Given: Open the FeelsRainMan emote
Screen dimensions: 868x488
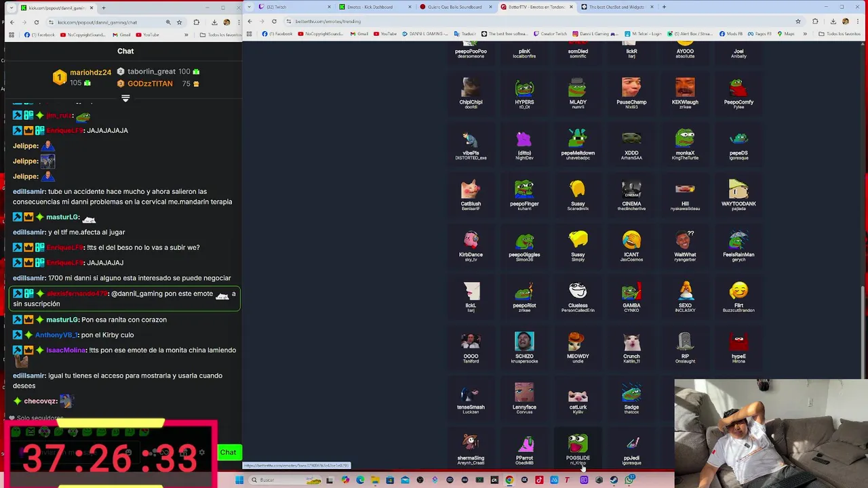Looking at the screenshot, I should click(x=738, y=246).
